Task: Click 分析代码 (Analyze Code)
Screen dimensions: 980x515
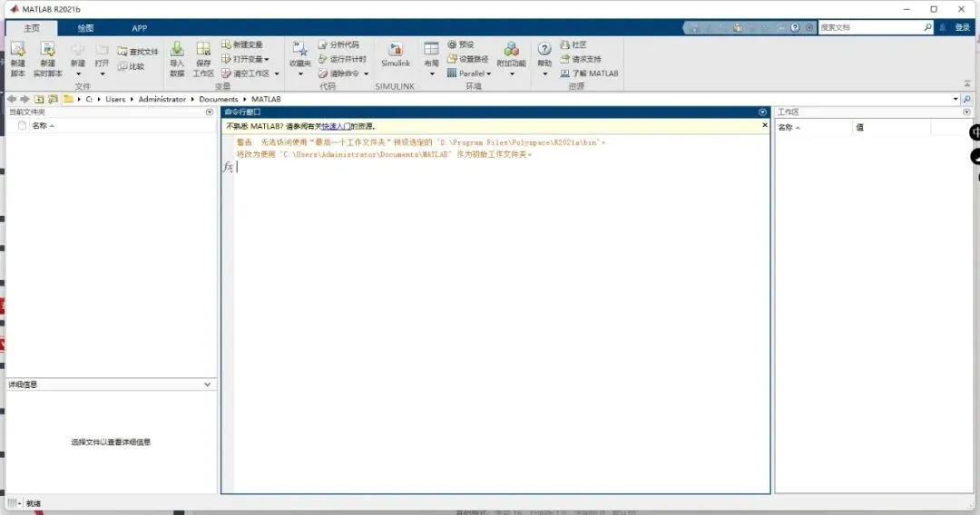Action: 338,44
